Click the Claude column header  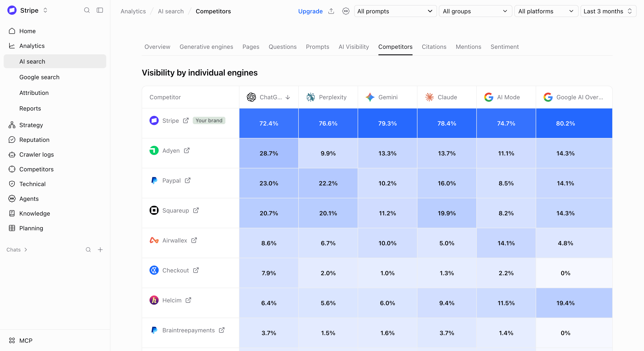(446, 97)
